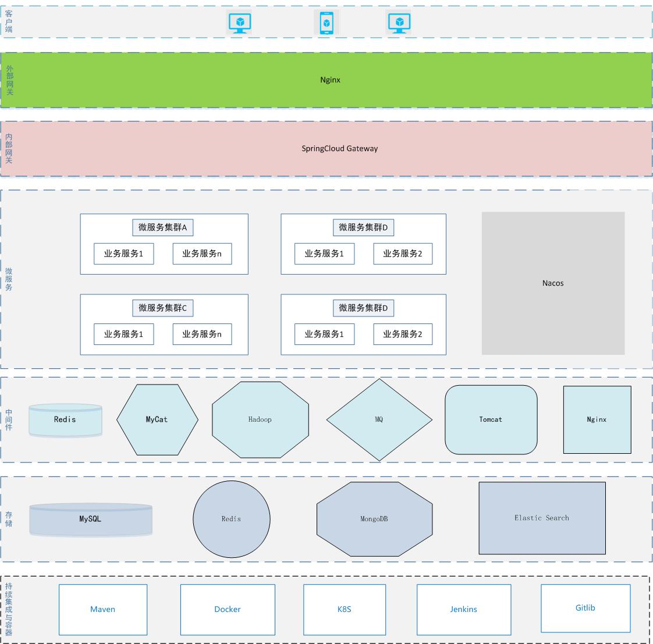Select the Gitlib repository box
Image resolution: width=653 pixels, height=644 pixels.
(585, 608)
